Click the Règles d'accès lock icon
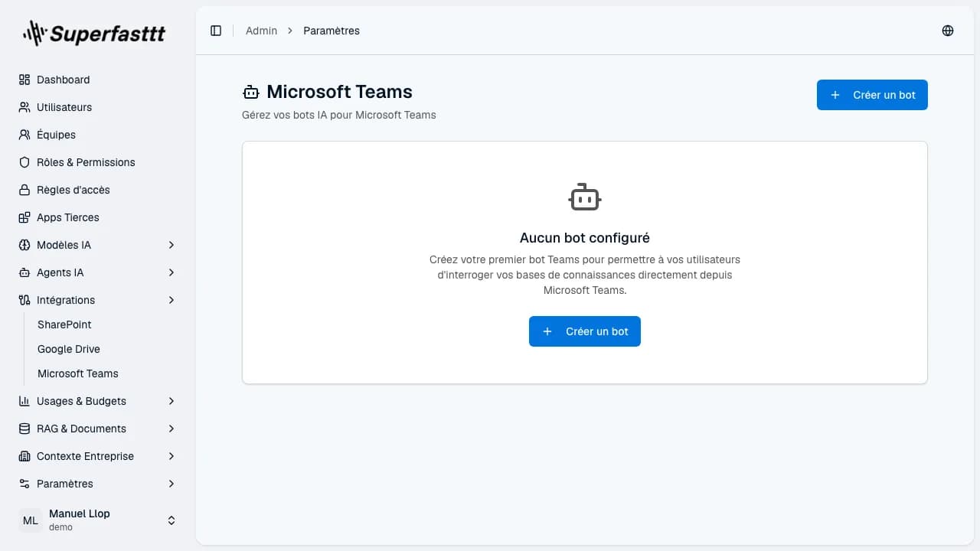The height and width of the screenshot is (551, 980). pyautogui.click(x=24, y=190)
